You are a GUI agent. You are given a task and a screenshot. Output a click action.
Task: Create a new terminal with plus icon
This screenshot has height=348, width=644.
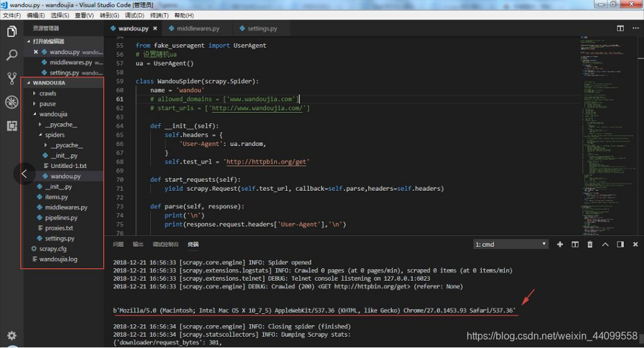560,244
